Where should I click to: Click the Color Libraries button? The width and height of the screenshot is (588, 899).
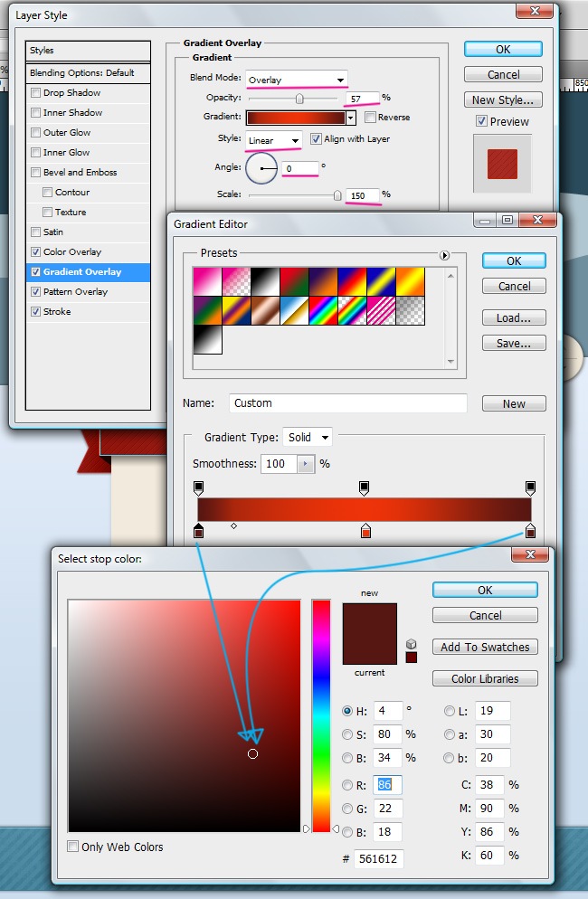485,678
